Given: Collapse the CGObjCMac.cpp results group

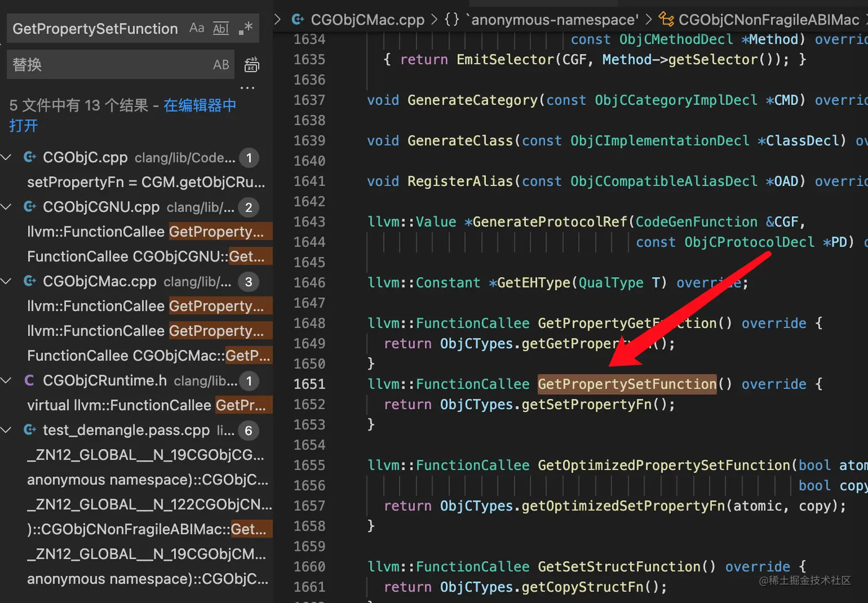Looking at the screenshot, I should coord(7,281).
